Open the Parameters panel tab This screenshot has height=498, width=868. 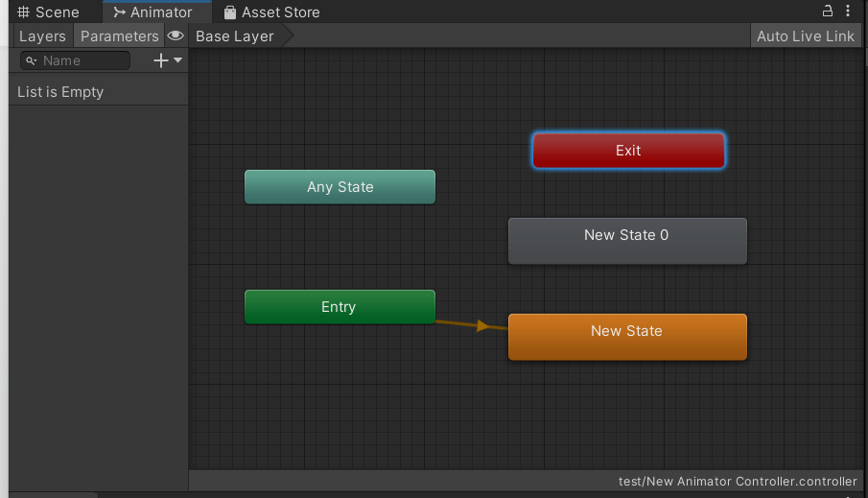tap(119, 36)
